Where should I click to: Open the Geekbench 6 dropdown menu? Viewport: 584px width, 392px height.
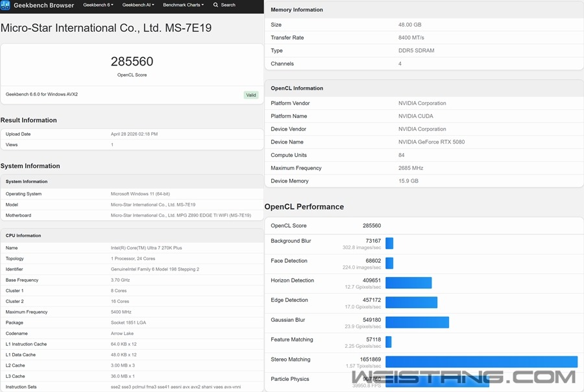[x=98, y=5]
